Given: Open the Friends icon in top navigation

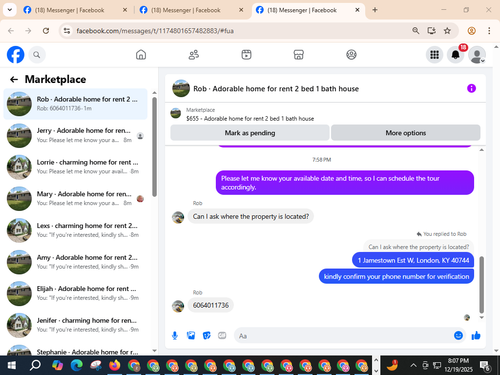Looking at the screenshot, I should (x=194, y=55).
